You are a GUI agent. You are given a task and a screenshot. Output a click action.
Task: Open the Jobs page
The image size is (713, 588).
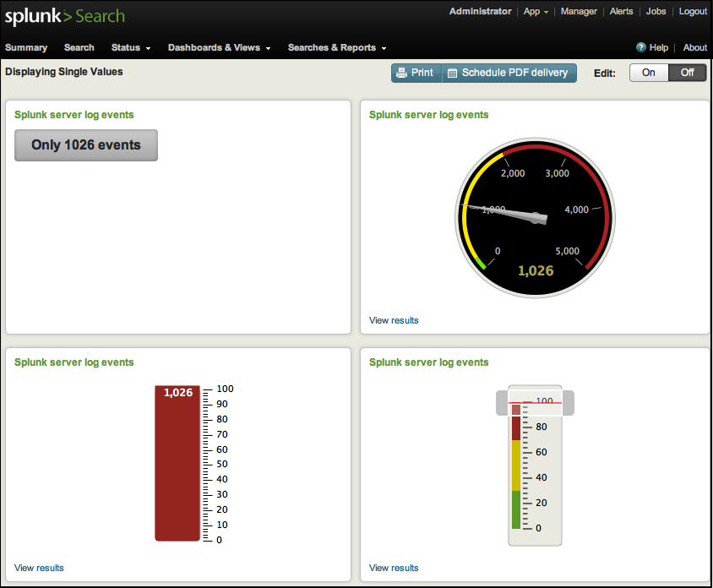click(x=656, y=11)
